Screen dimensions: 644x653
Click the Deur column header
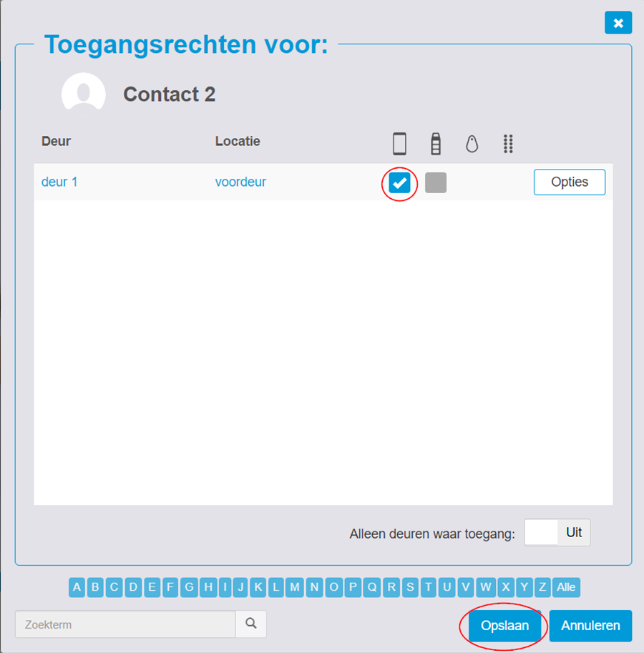(x=57, y=141)
